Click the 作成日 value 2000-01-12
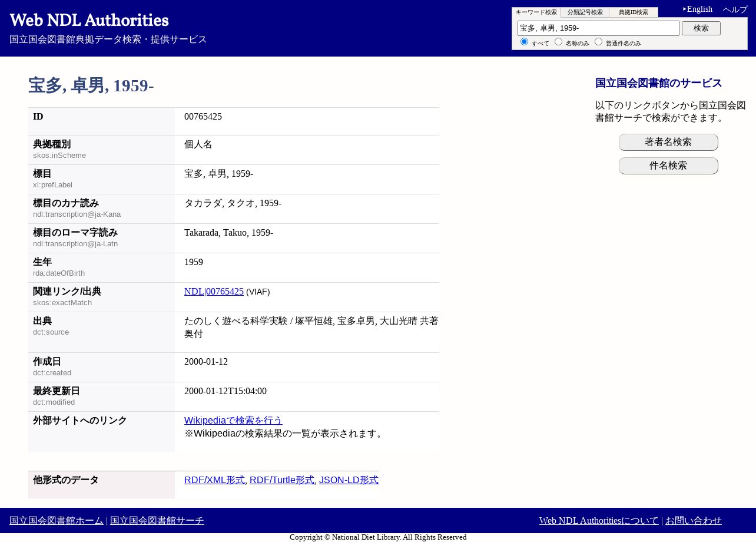This screenshot has height=542, width=756. pos(206,362)
